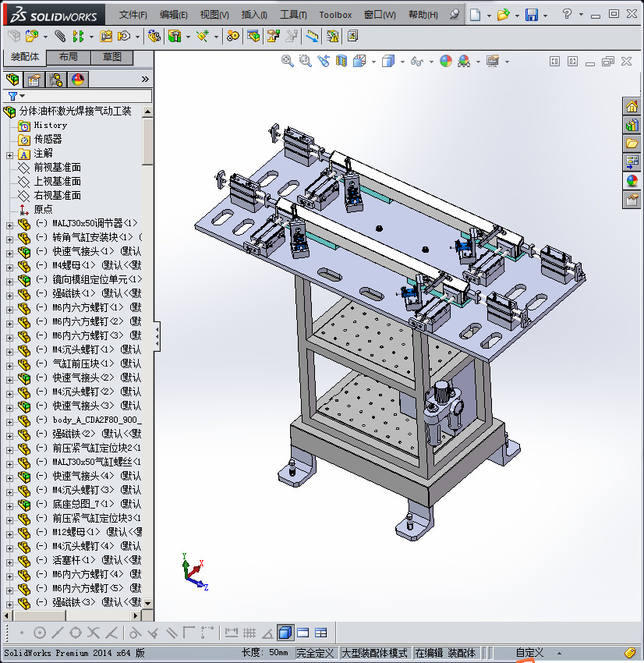Expand the 活塞杆<1> component node
Viewport: 644px width, 663px height.
tap(9, 562)
